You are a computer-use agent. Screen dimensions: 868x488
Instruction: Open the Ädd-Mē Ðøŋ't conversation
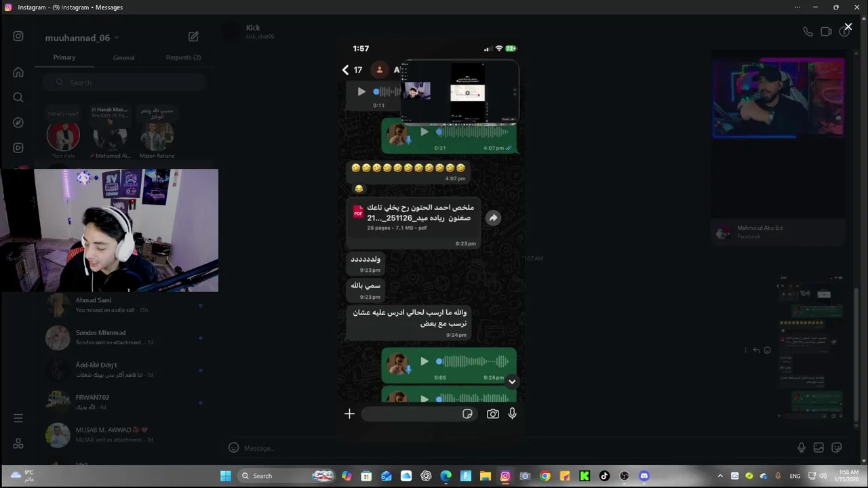pos(123,370)
